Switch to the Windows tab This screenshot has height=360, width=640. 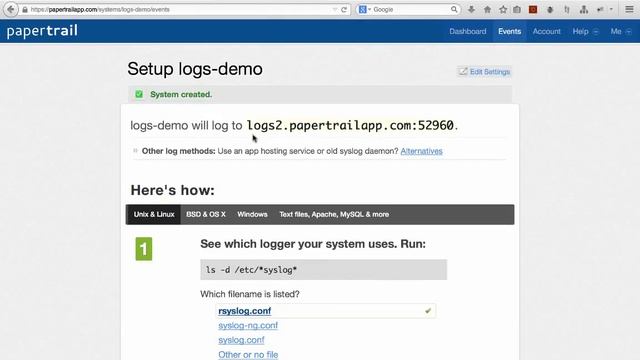(x=252, y=214)
